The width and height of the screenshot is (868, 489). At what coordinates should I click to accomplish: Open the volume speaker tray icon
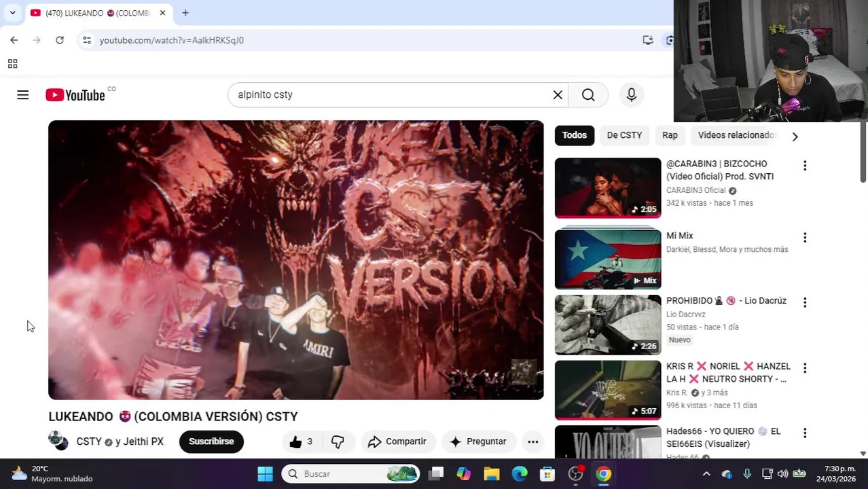pos(783,474)
